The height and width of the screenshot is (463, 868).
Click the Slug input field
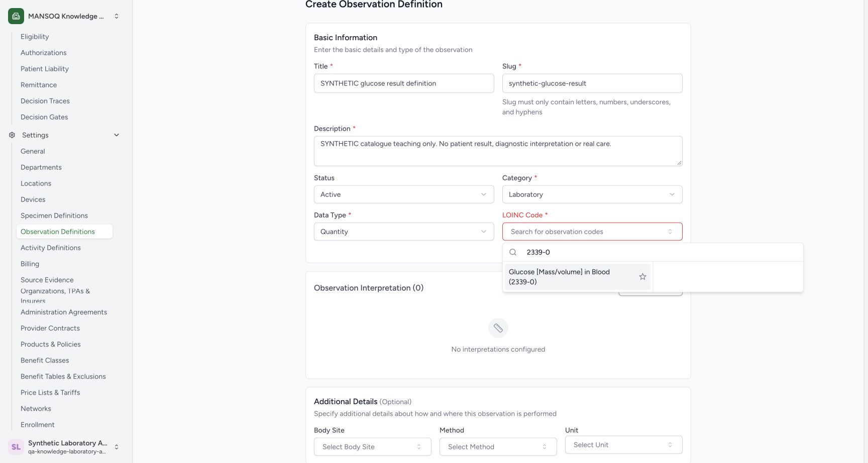pyautogui.click(x=592, y=83)
